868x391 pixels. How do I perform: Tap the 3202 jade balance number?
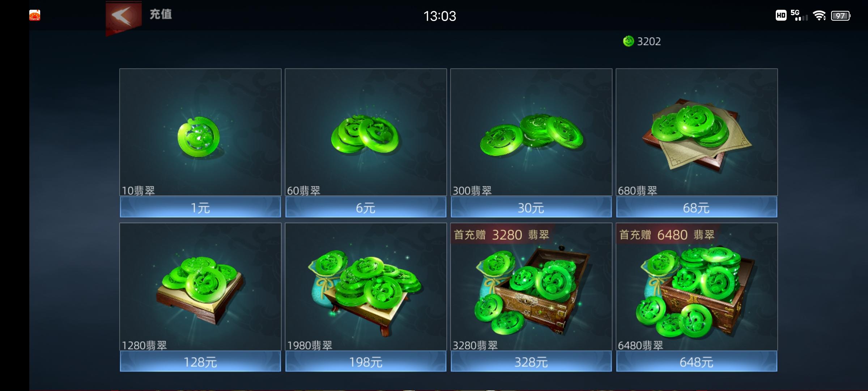[x=649, y=41]
